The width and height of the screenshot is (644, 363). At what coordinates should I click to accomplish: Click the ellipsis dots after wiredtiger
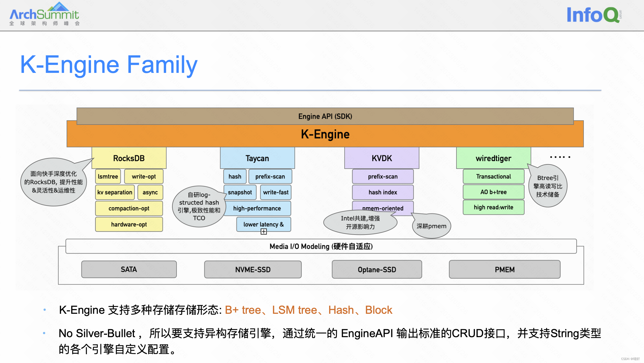tap(560, 157)
